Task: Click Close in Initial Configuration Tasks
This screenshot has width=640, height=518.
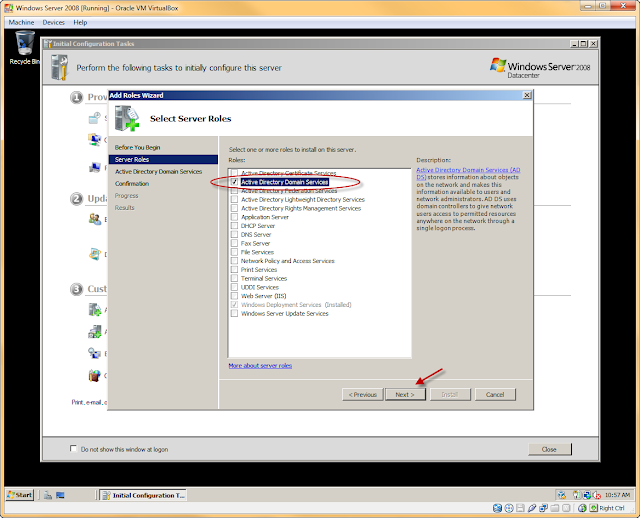Action: [549, 449]
